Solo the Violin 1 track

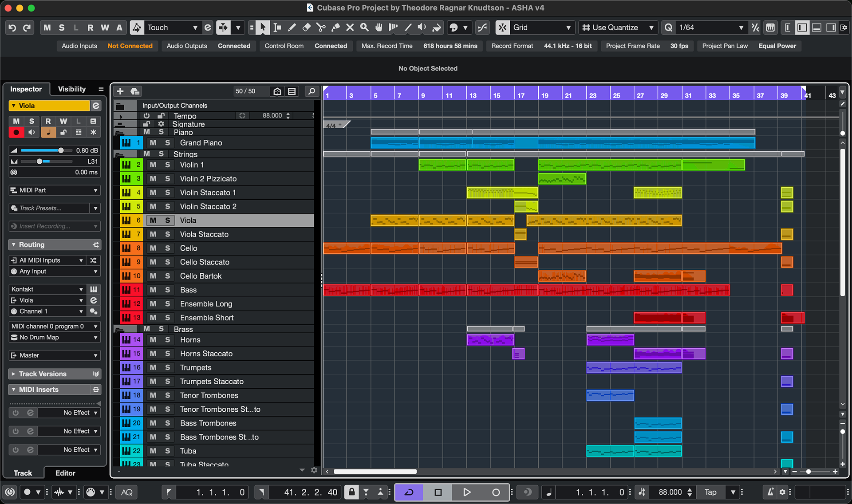[x=168, y=165]
